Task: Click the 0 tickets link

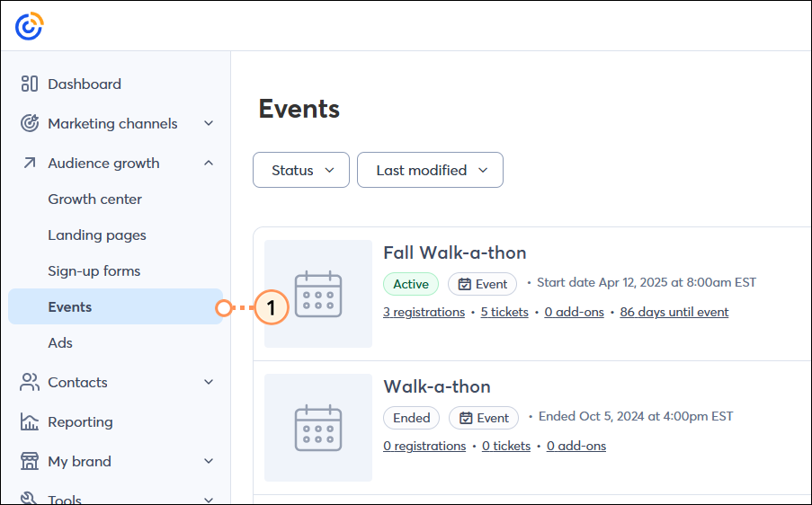Action: [506, 446]
